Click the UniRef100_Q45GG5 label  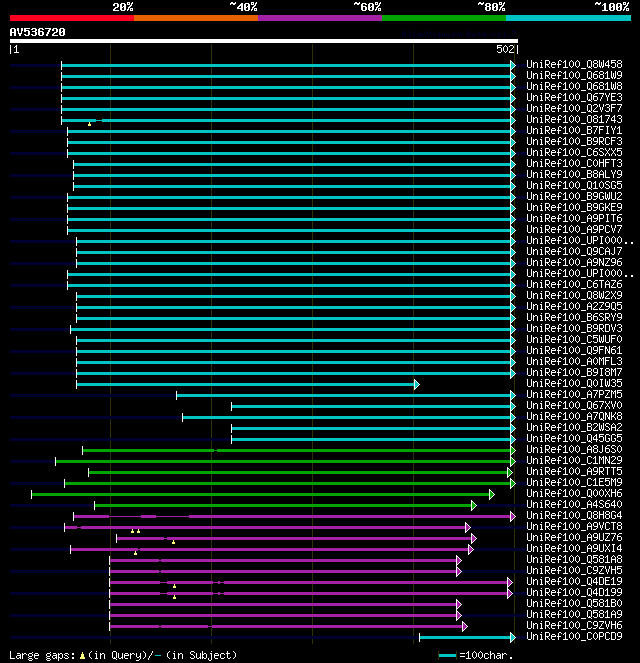574,438
